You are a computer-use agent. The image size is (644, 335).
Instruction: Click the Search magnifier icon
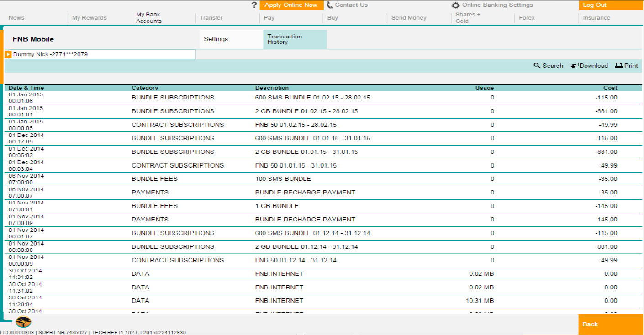point(537,66)
